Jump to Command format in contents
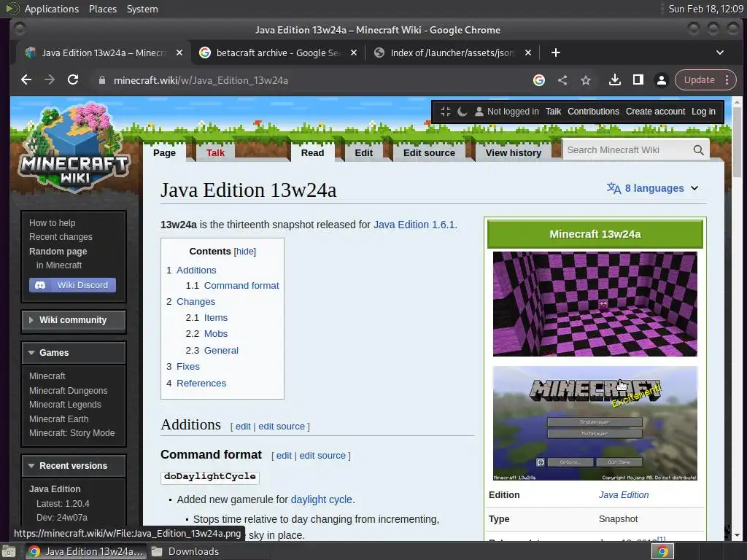The image size is (747, 560). coord(241,286)
